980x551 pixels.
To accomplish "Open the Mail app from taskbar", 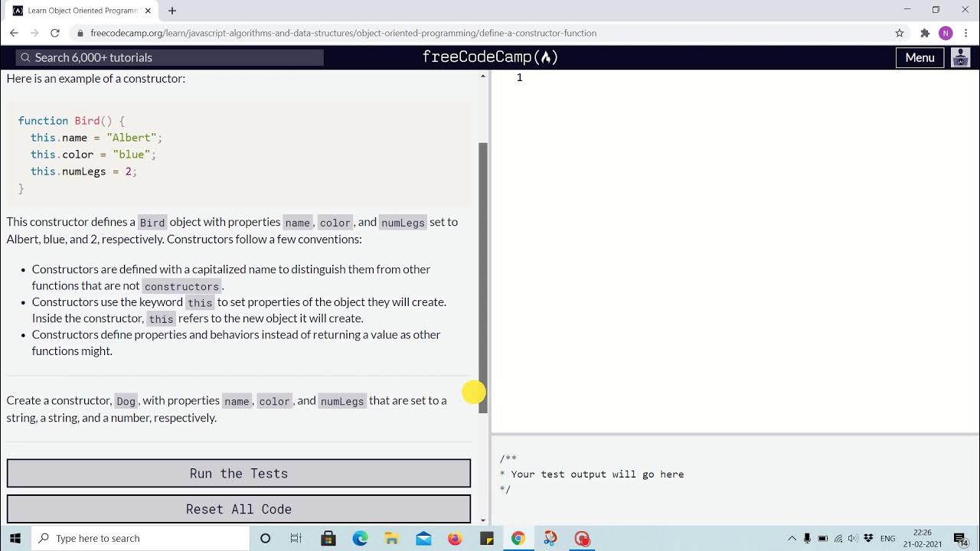I will click(x=423, y=538).
